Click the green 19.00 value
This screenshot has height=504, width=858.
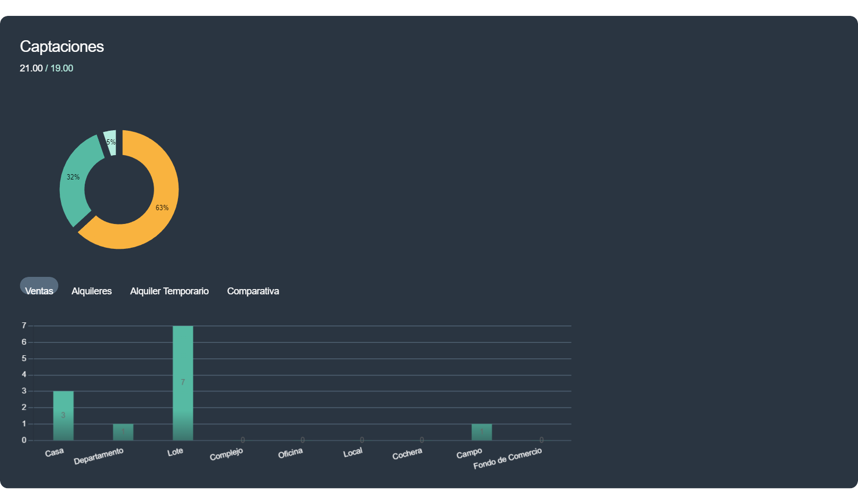(62, 68)
